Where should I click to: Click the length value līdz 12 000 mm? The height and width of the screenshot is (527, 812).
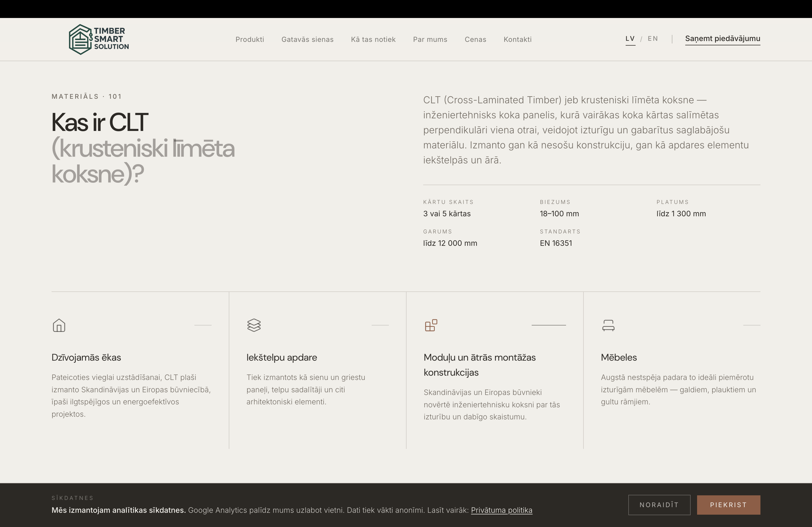click(450, 243)
